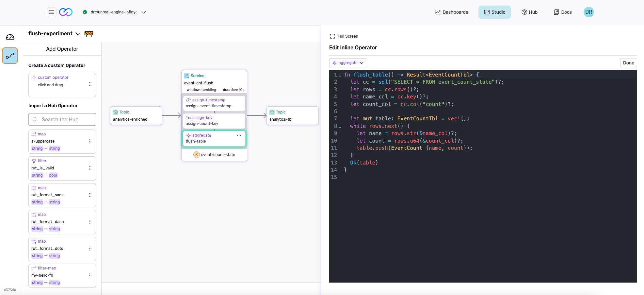Click the construction barrier icon beside flush-experiment

pos(89,34)
